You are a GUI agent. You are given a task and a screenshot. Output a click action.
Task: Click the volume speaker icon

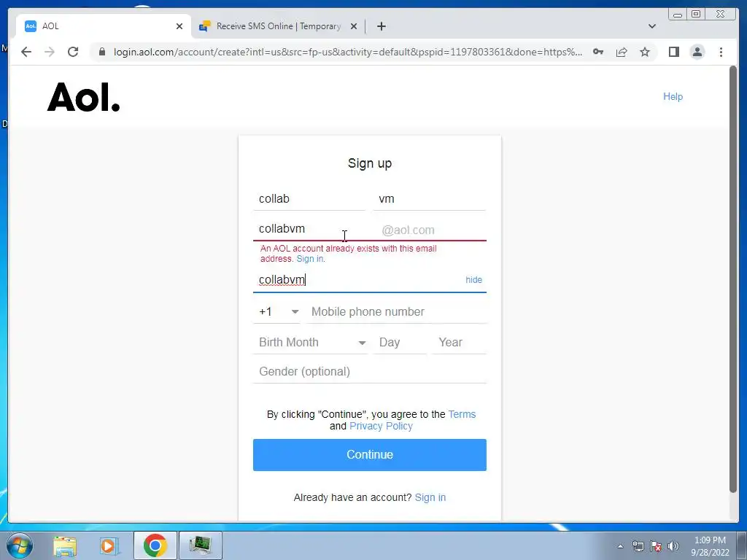[673, 547]
